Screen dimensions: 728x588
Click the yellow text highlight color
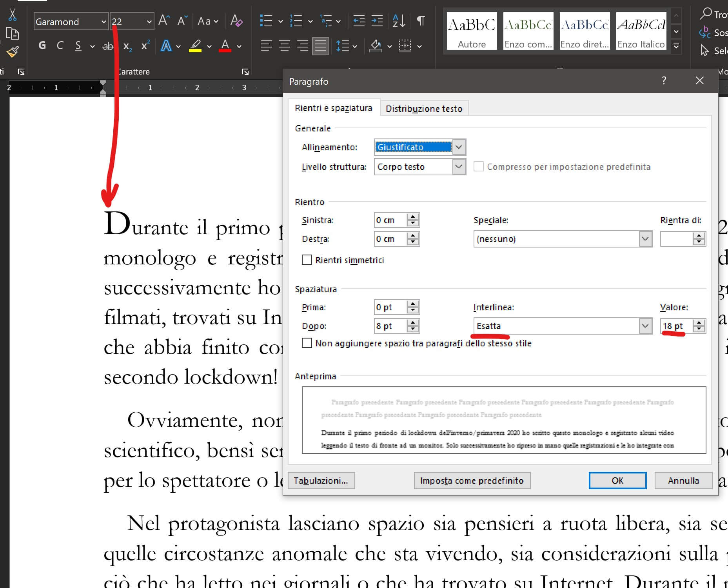pos(195,46)
